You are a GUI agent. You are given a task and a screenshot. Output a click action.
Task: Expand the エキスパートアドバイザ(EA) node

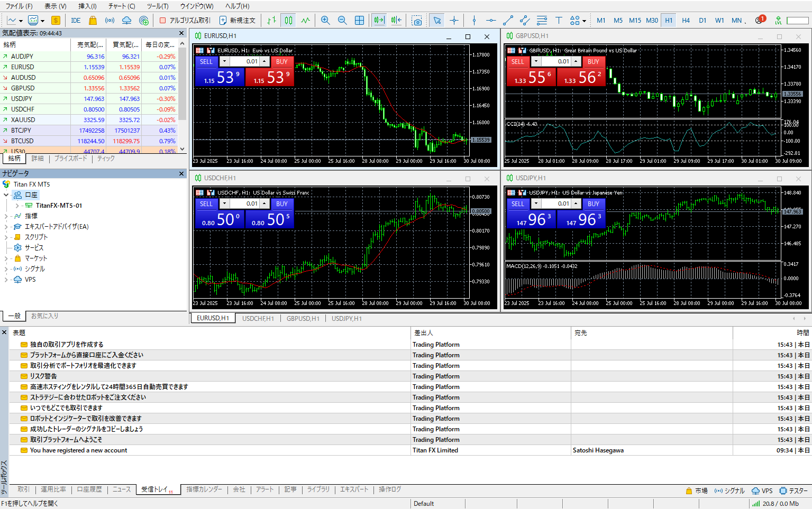click(6, 227)
